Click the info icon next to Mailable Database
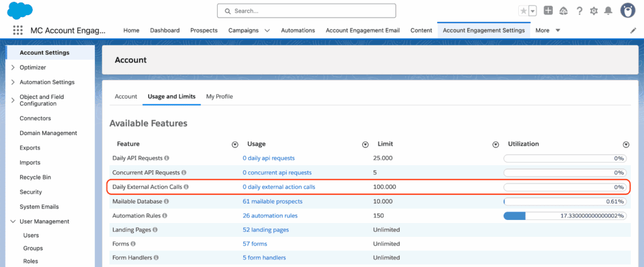The height and width of the screenshot is (267, 644). (x=166, y=202)
